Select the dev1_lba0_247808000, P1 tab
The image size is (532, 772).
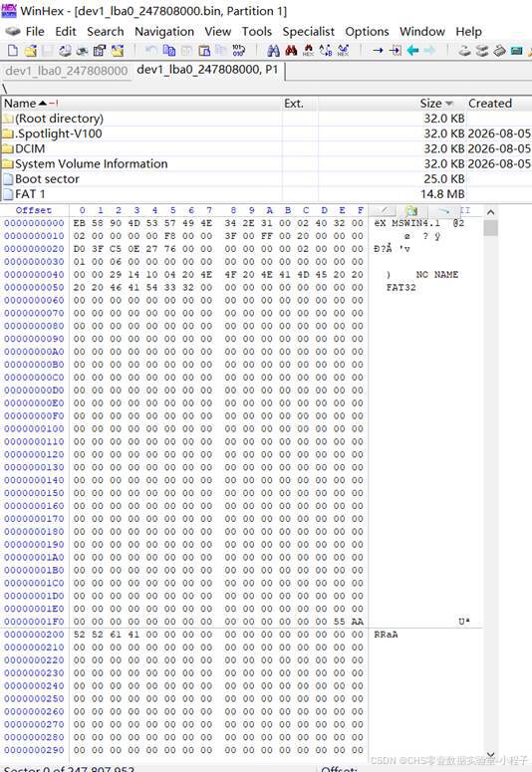point(207,70)
